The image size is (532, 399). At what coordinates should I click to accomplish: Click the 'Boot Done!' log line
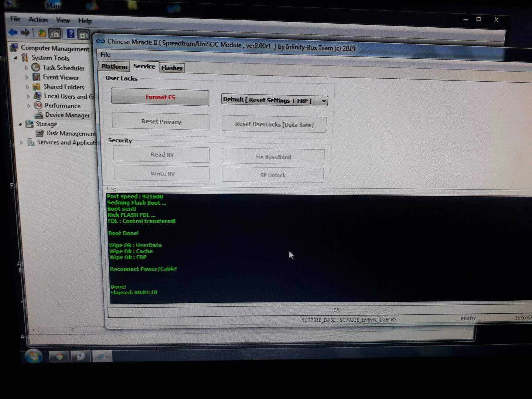[x=123, y=233]
